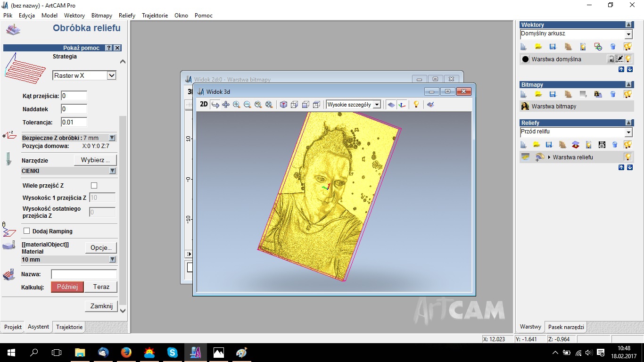Collapse the Wektory panel
Screen dimensions: 644x362
tap(628, 25)
